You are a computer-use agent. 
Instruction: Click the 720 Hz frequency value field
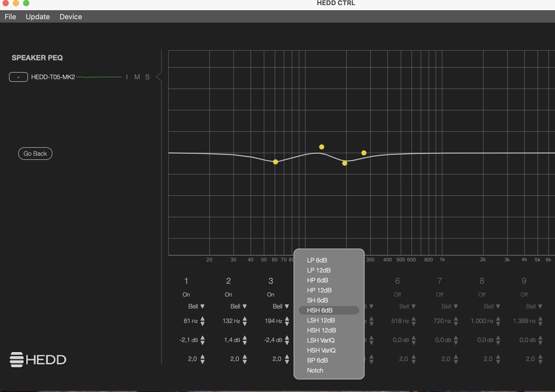click(x=442, y=321)
